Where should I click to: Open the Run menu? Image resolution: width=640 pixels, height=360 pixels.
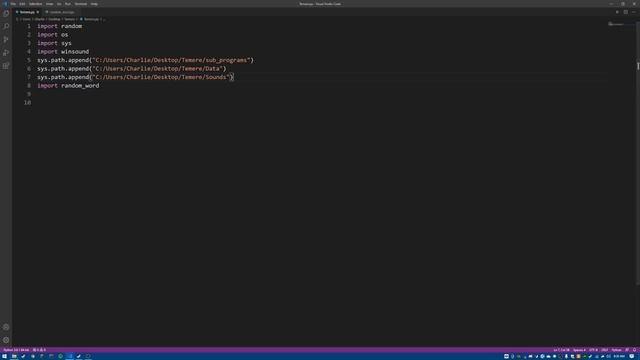[68, 4]
